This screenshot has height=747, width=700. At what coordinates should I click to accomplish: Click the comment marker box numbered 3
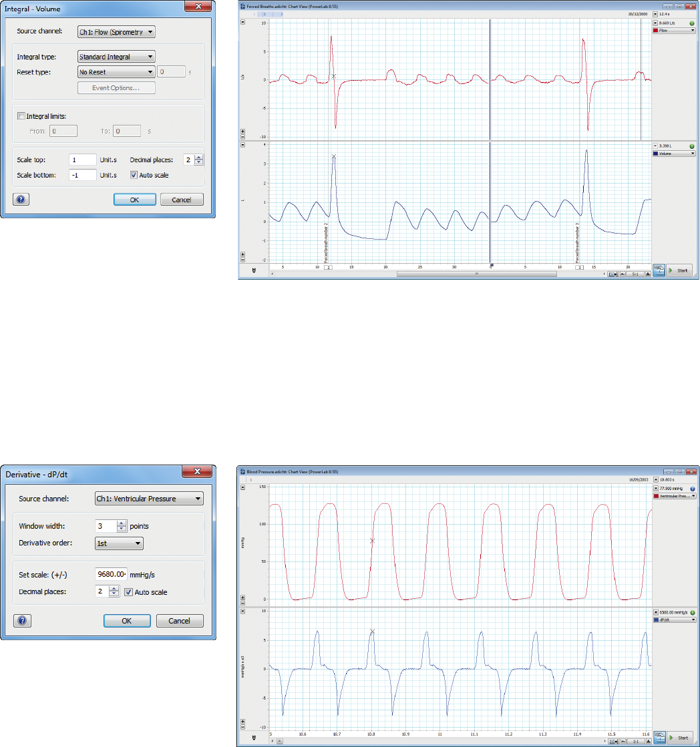pyautogui.click(x=580, y=267)
